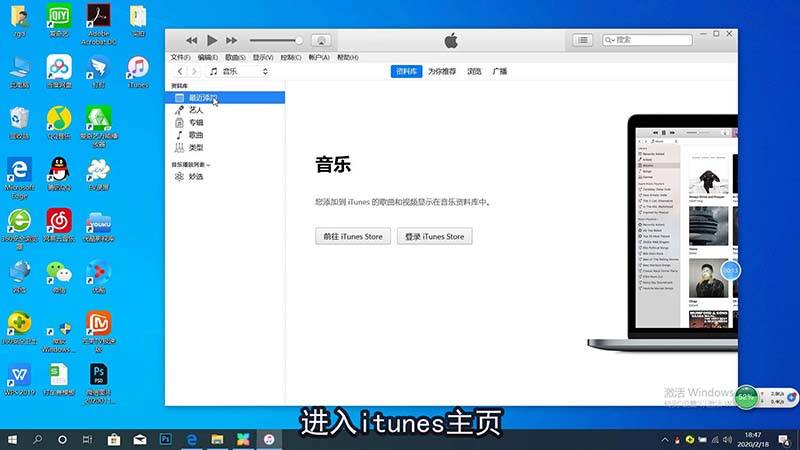
Task: Click the Windows Start button
Action: point(12,439)
